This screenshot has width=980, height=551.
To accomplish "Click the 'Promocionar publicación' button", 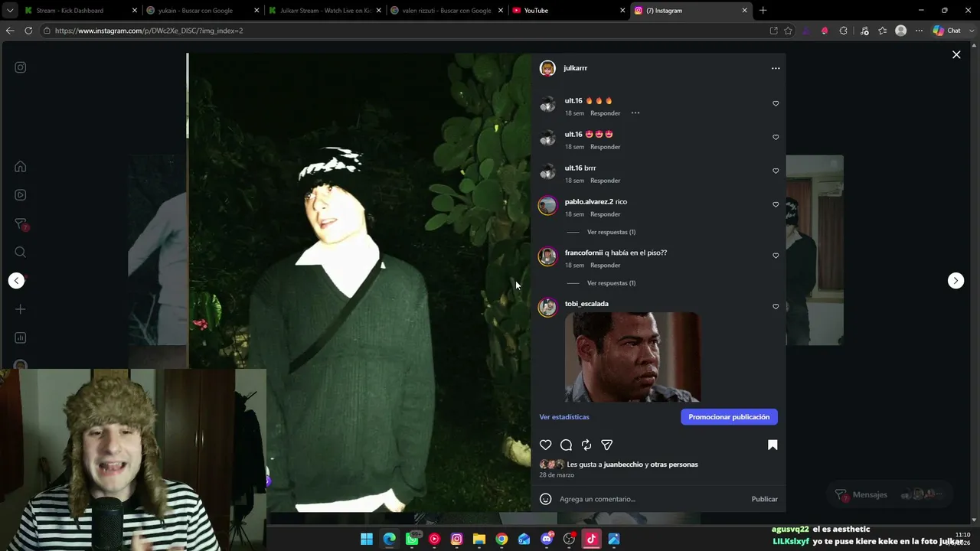I will click(729, 417).
